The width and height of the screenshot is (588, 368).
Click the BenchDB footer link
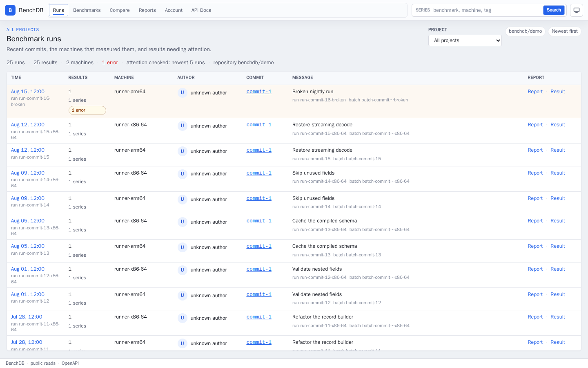tap(15, 363)
